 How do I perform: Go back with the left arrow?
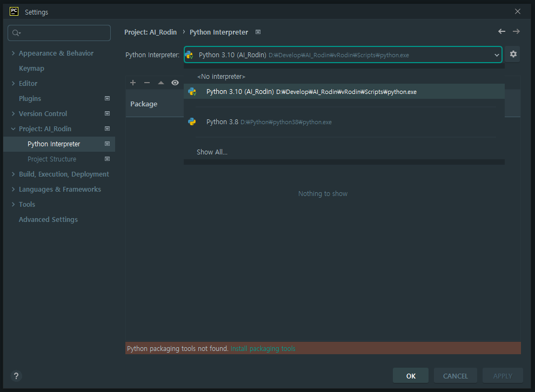click(501, 31)
